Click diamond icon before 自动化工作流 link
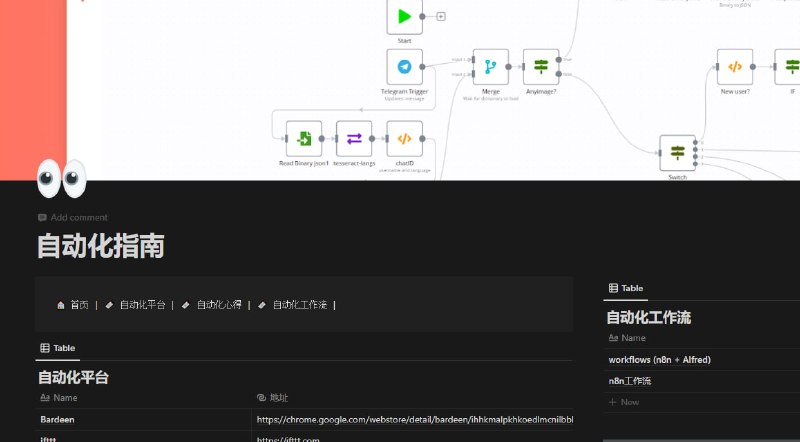 (262, 305)
